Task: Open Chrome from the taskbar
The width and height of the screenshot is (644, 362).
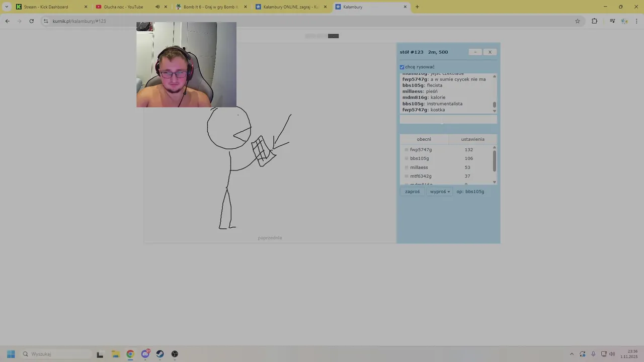Action: point(130,354)
